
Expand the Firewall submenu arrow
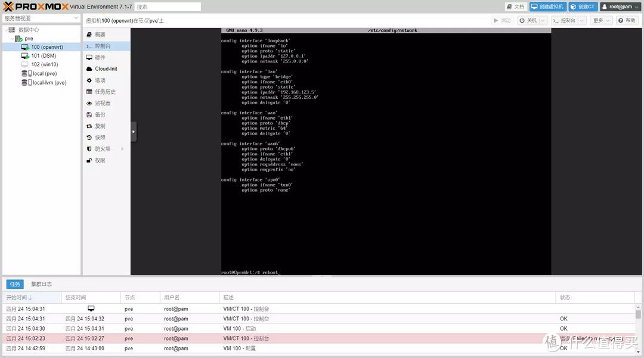pos(122,149)
